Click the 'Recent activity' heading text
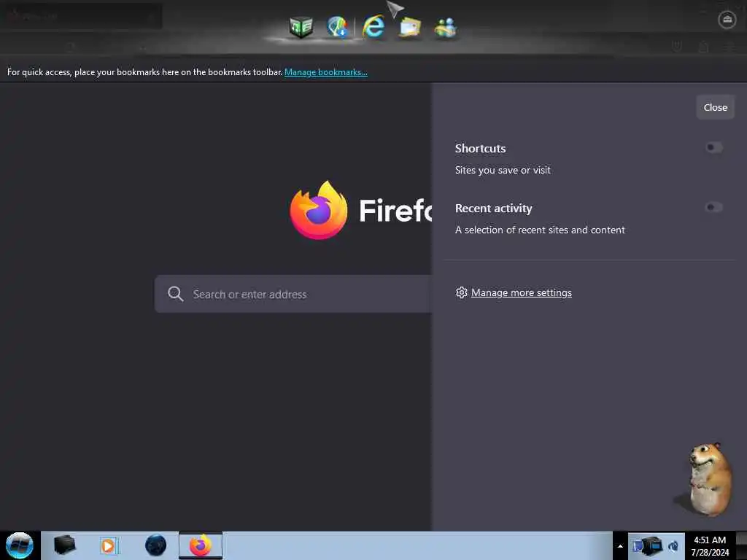Viewport: 747px width, 560px height. (494, 208)
